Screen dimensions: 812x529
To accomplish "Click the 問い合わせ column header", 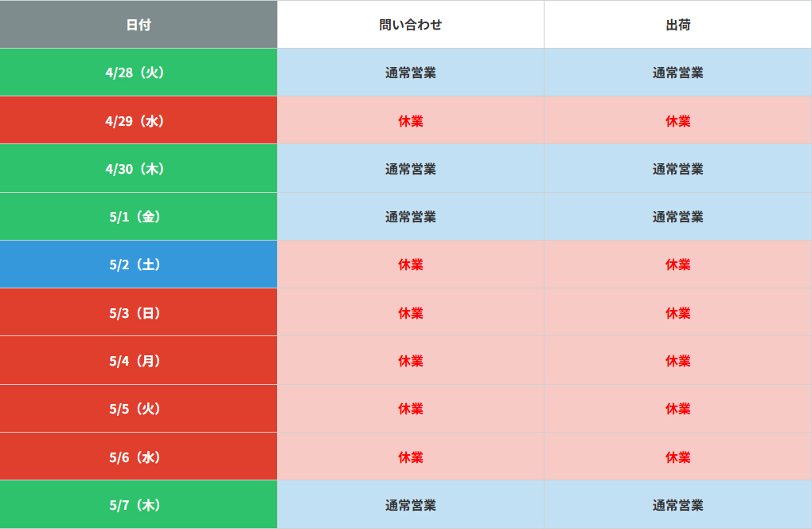I will (411, 25).
